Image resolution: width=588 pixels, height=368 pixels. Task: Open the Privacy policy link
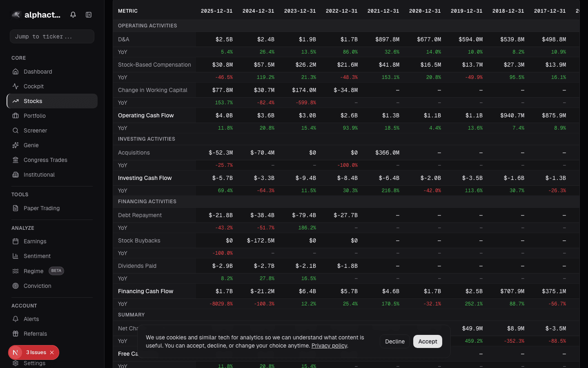tap(329, 346)
